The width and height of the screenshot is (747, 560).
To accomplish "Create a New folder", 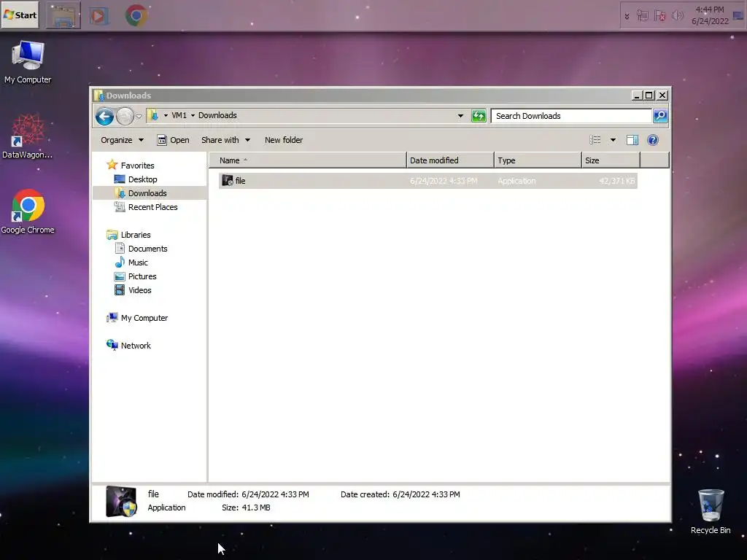I will (284, 140).
